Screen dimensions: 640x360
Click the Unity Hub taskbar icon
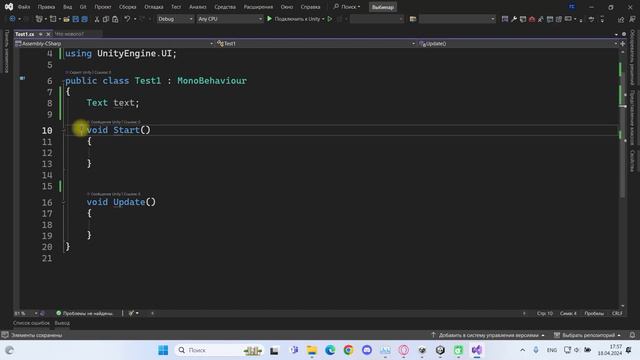440,350
